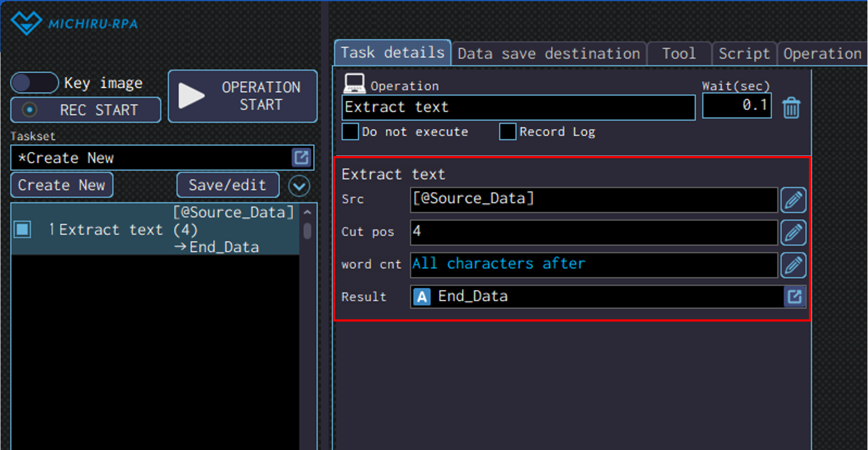The image size is (868, 450).
Task: Click the trash icon to delete operation
Action: coord(791,108)
